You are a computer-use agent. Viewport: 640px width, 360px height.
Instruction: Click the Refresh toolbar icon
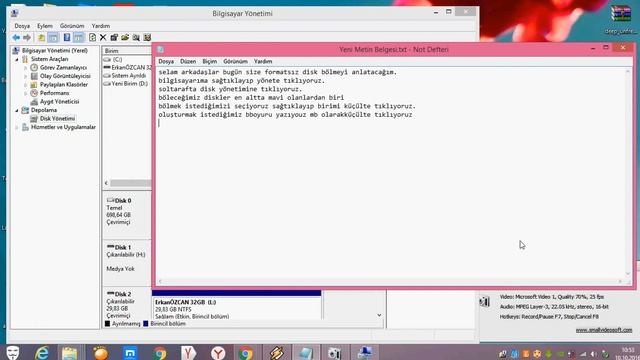tap(92, 38)
